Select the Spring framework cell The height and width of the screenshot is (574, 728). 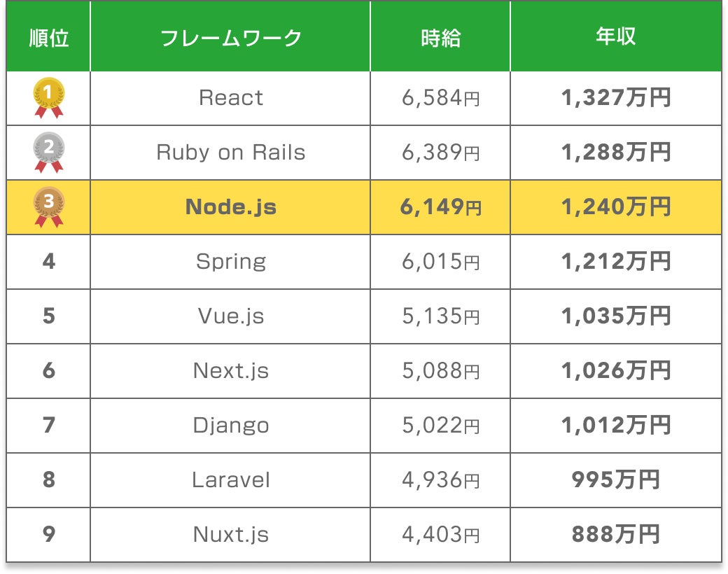[231, 262]
